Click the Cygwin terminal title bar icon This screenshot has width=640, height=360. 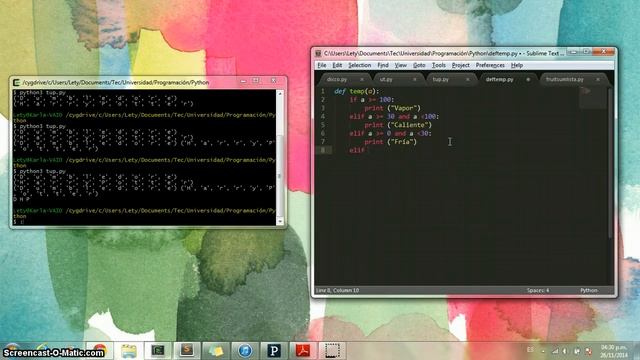tap(16, 82)
